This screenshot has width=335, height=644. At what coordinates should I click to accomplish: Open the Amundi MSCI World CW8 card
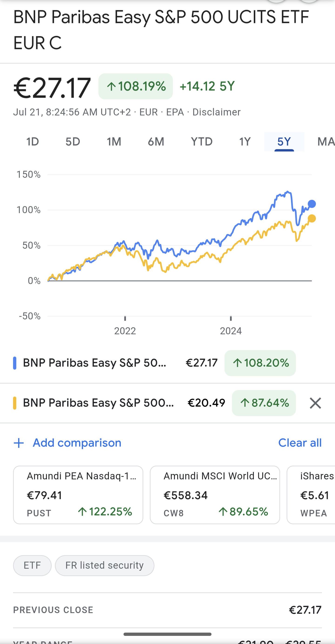(215, 495)
